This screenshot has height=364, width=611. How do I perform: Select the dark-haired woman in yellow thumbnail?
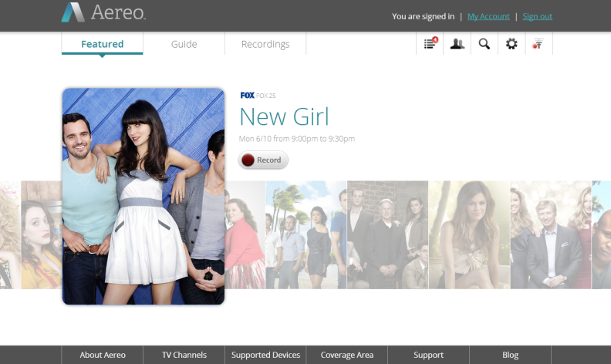(42, 234)
